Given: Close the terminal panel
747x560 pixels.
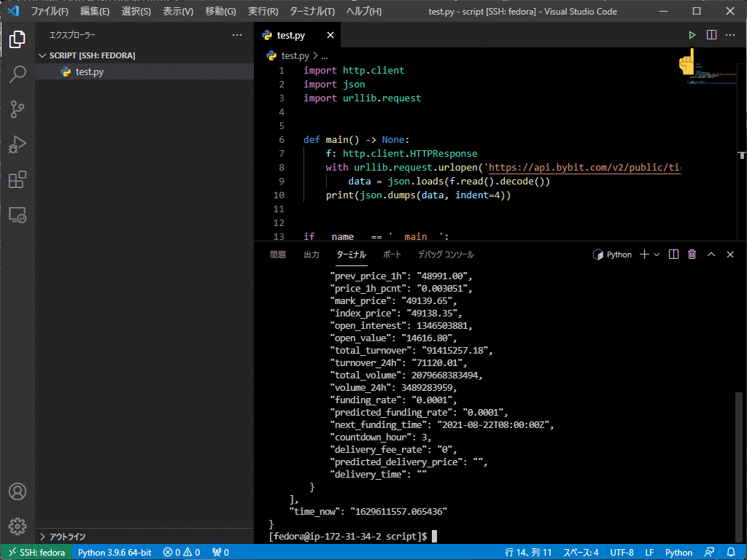Looking at the screenshot, I should [x=729, y=254].
